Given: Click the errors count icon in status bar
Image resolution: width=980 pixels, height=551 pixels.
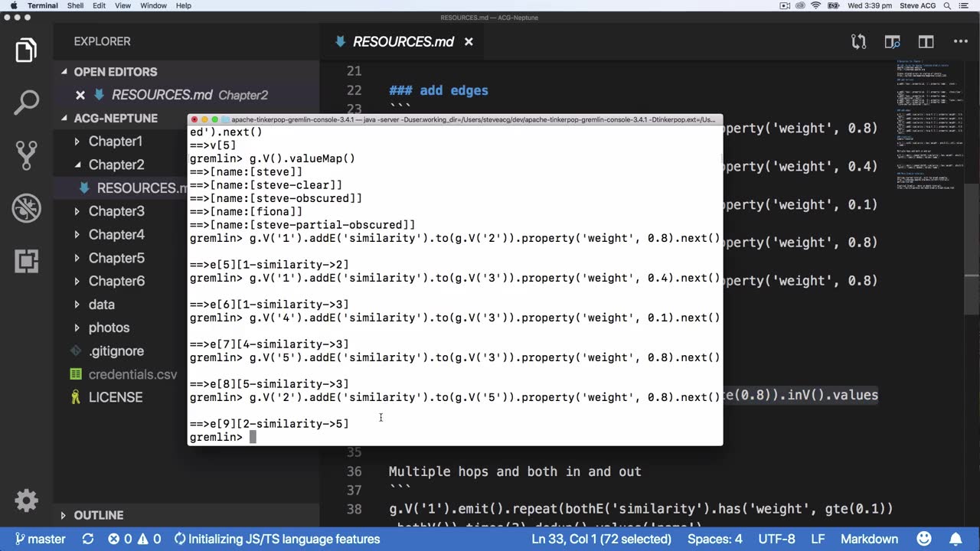Looking at the screenshot, I should click(120, 539).
